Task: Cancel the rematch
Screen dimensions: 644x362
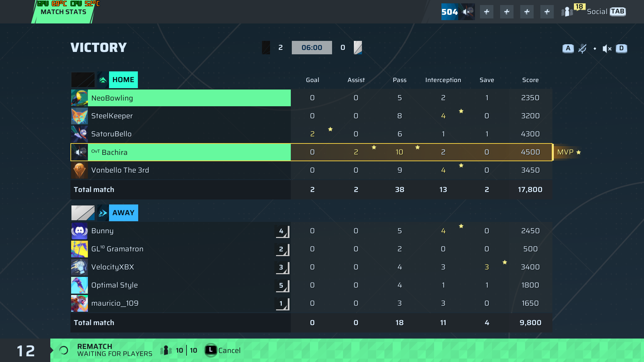Action: [229, 351]
